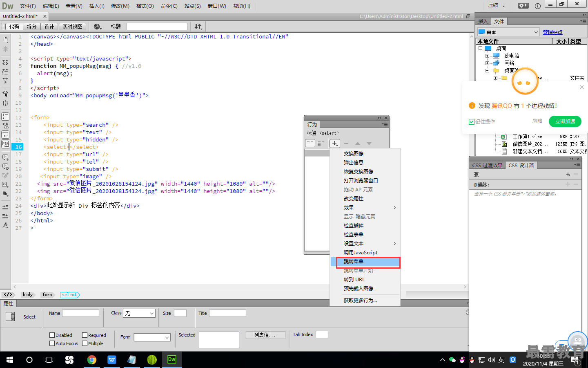Viewport: 588px width, 368px height.
Task: Toggle the Disabled checkbox
Action: (x=52, y=335)
